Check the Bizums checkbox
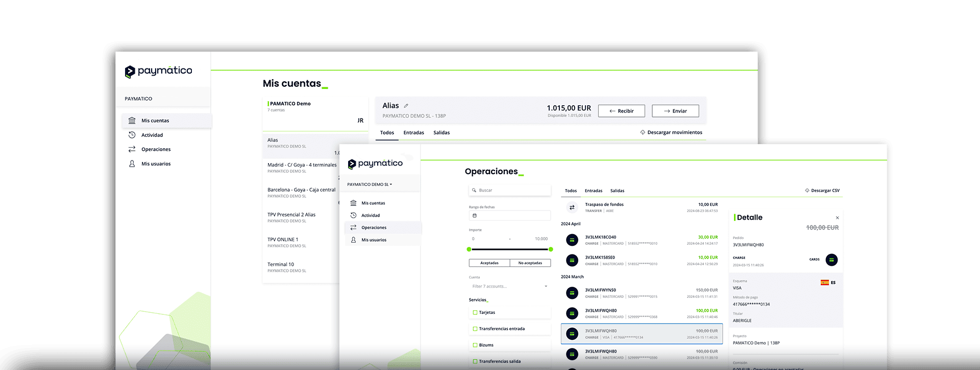The height and width of the screenshot is (370, 980). pos(475,345)
